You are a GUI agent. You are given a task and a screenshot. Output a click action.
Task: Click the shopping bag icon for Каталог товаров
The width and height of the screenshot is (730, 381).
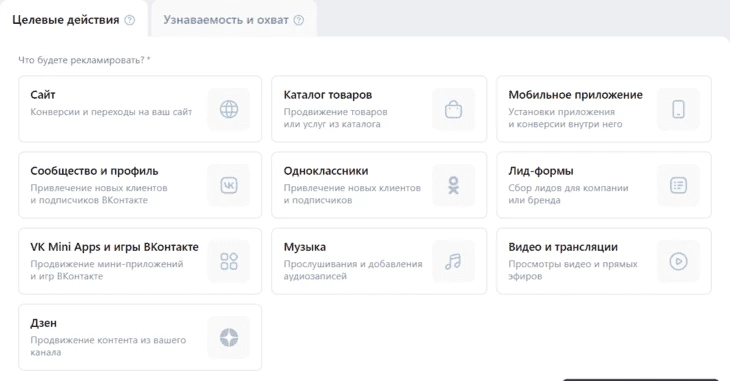[453, 109]
